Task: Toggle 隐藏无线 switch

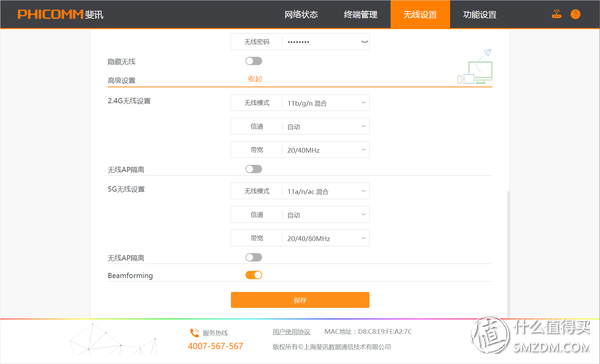Action: (254, 61)
